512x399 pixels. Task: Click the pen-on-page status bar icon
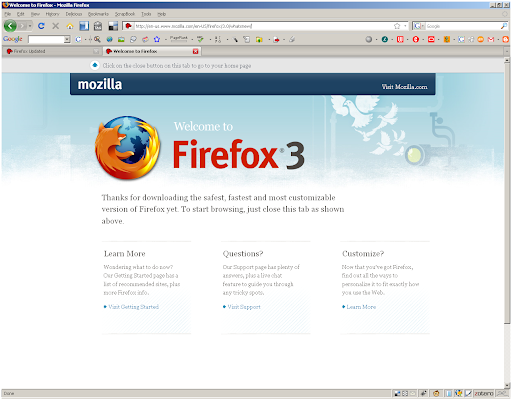[x=469, y=394]
